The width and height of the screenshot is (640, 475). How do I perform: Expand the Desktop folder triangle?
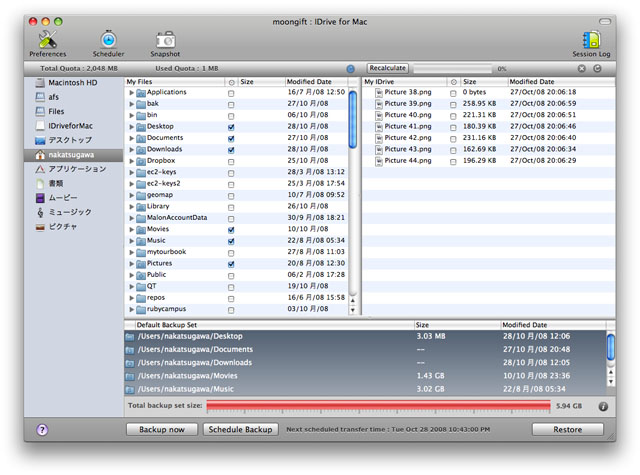131,127
